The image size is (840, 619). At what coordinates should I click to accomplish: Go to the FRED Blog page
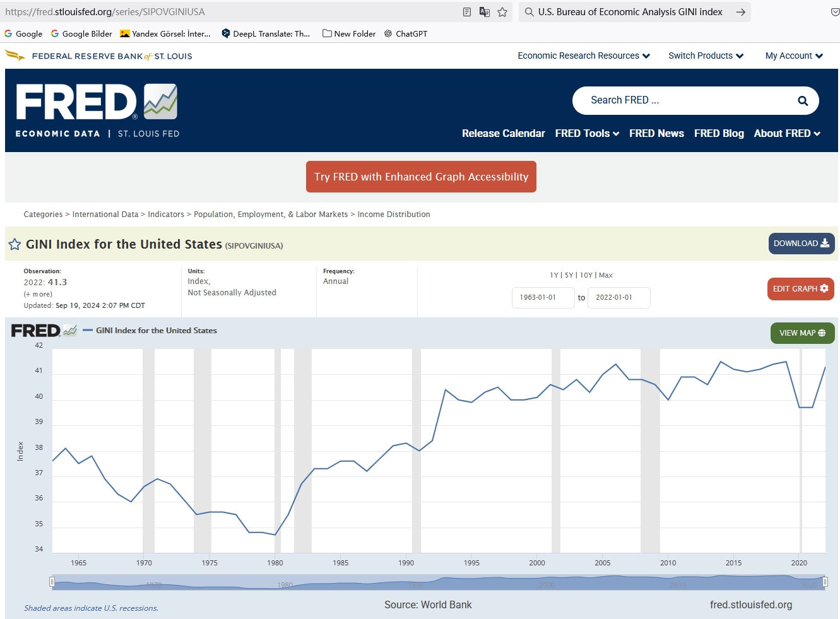[x=719, y=134]
